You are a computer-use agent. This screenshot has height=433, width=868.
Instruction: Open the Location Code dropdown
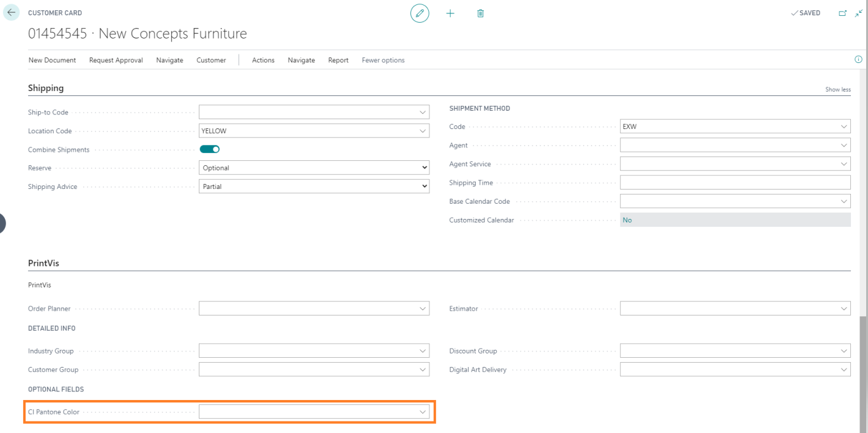[x=422, y=131]
